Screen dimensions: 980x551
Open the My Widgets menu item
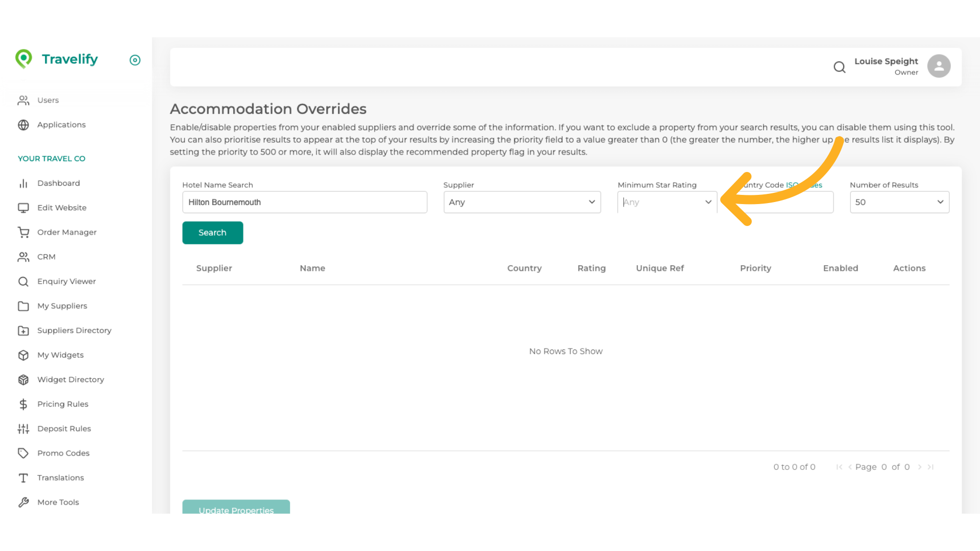pyautogui.click(x=60, y=355)
